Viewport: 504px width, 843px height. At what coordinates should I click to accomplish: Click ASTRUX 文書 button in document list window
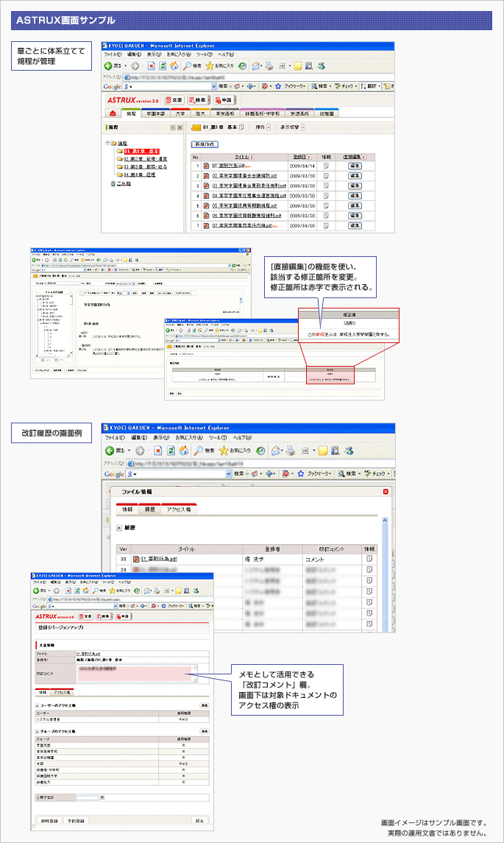coord(174,100)
